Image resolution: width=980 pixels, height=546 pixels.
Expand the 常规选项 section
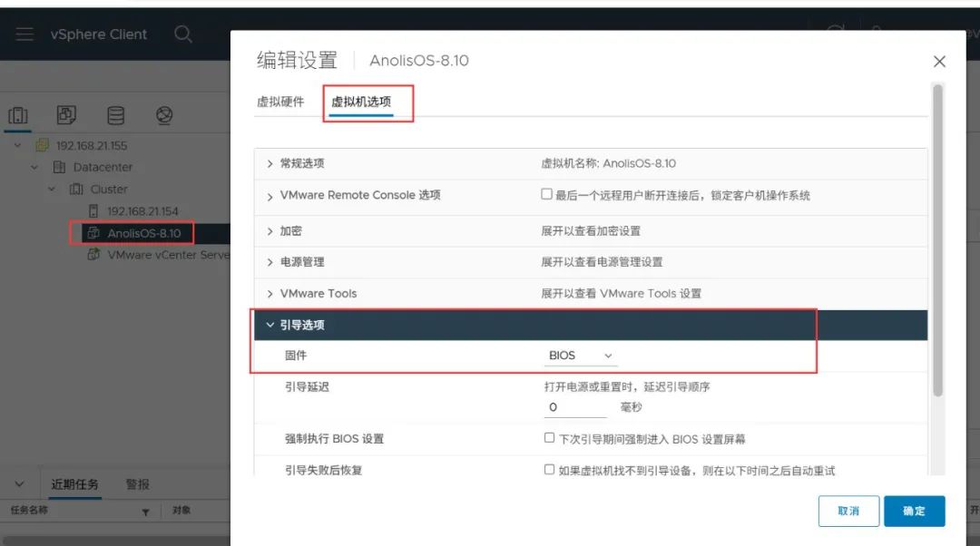(269, 163)
